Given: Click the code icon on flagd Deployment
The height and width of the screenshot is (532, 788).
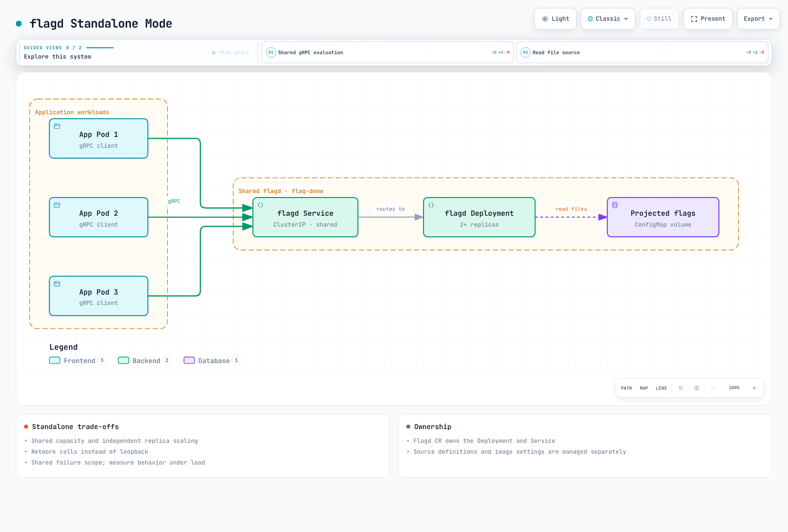Looking at the screenshot, I should pyautogui.click(x=431, y=205).
